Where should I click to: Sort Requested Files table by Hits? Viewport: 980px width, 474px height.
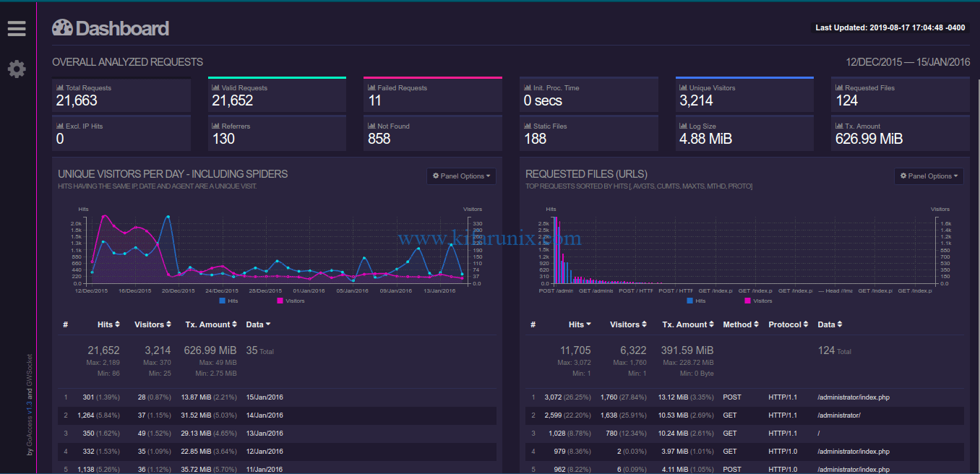pos(580,324)
